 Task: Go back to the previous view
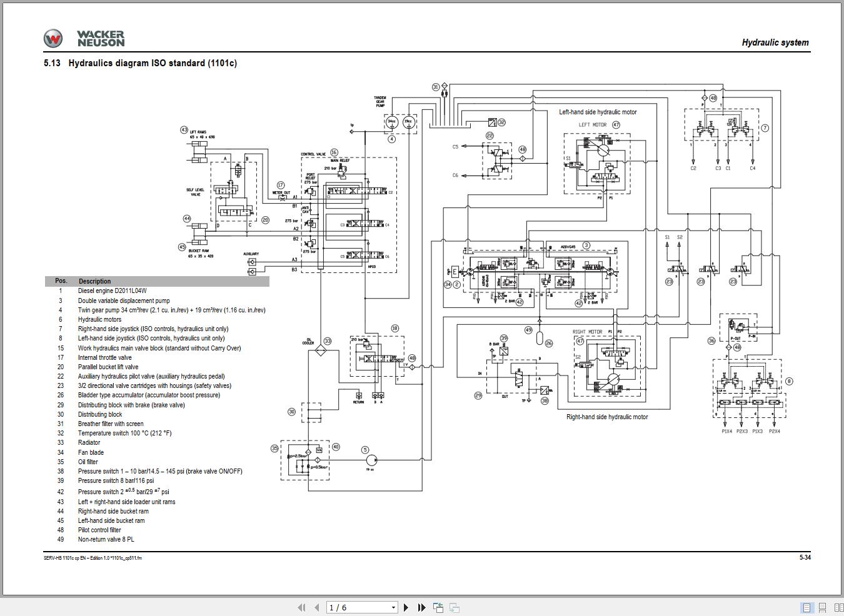point(438,607)
